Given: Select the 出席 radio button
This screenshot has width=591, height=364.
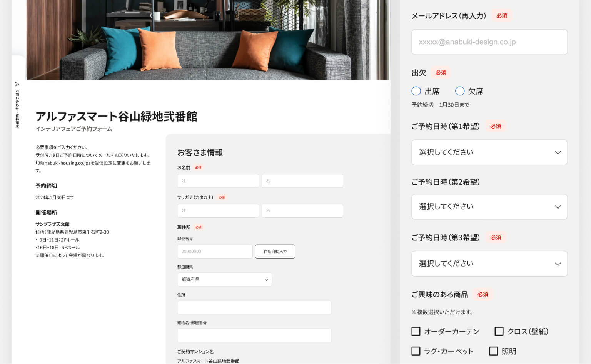Looking at the screenshot, I should 416,91.
